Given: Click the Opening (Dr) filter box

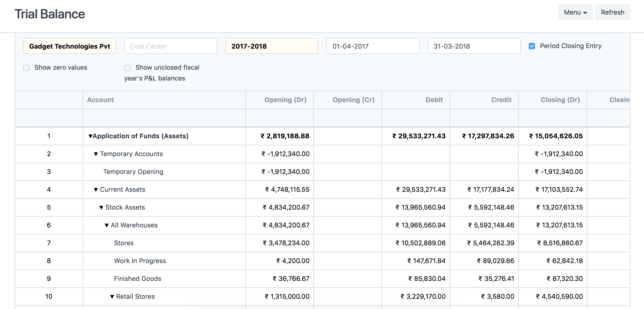Looking at the screenshot, I should [280, 118].
